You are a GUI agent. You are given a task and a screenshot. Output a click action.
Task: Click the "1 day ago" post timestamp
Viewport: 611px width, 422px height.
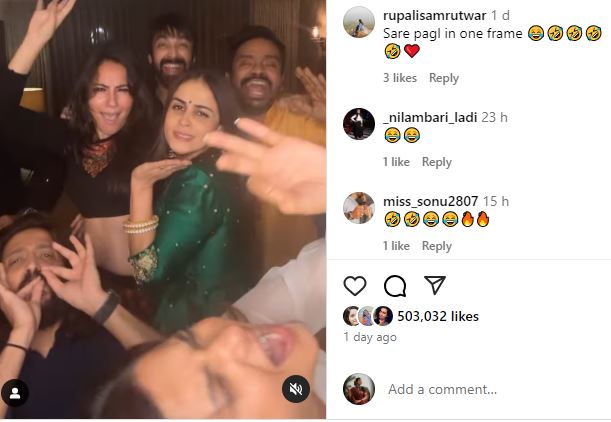click(370, 337)
